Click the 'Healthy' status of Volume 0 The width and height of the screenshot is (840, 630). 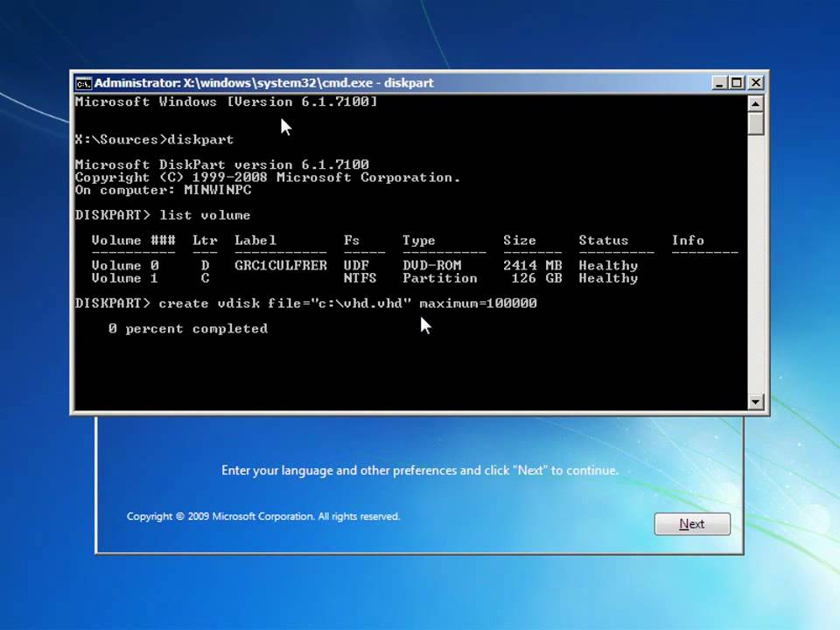608,266
